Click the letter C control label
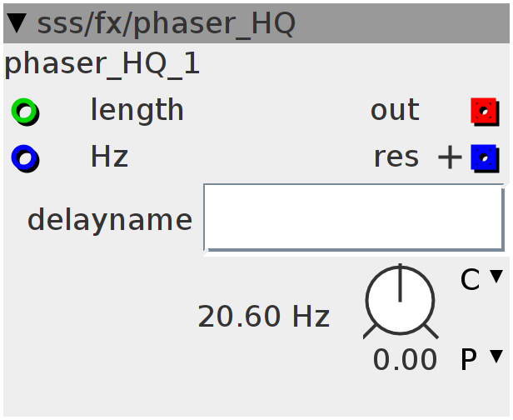Image resolution: width=513 pixels, height=420 pixels. point(470,279)
